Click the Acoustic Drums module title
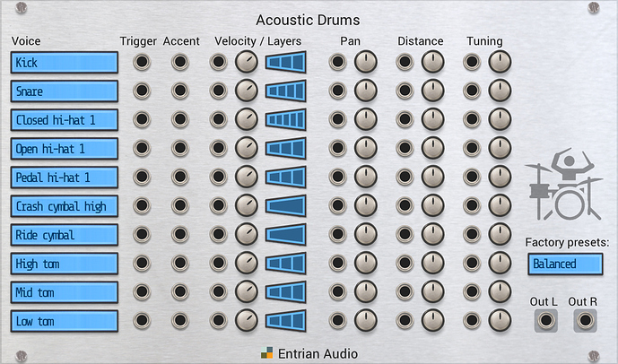Screen dimensions: 618x364 pos(308,20)
